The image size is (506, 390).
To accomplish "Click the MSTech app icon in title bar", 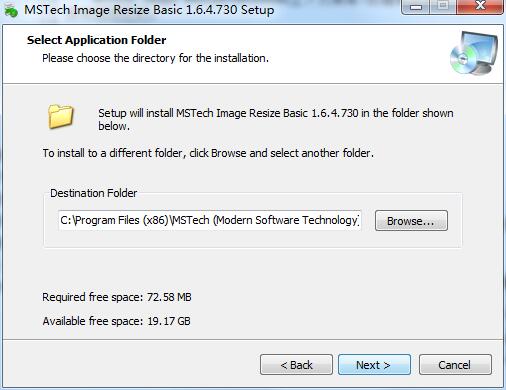I will [x=10, y=10].
